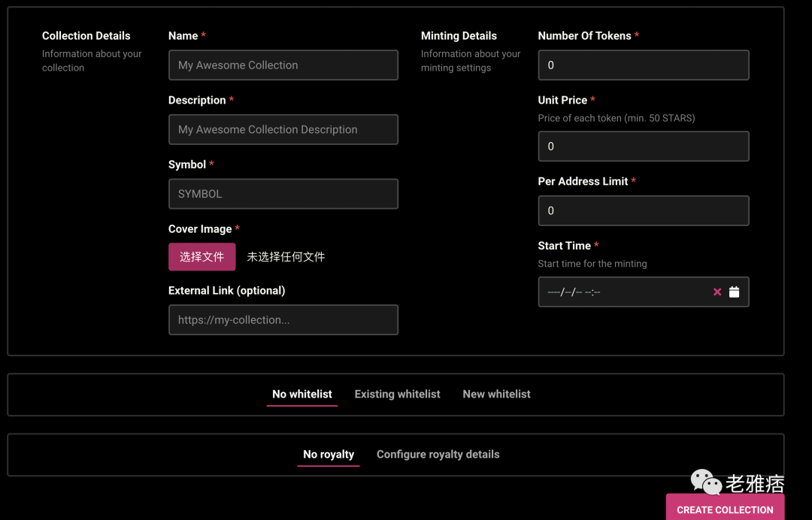The image size is (812, 520).
Task: Focus the collection Name input field
Action: pos(283,65)
